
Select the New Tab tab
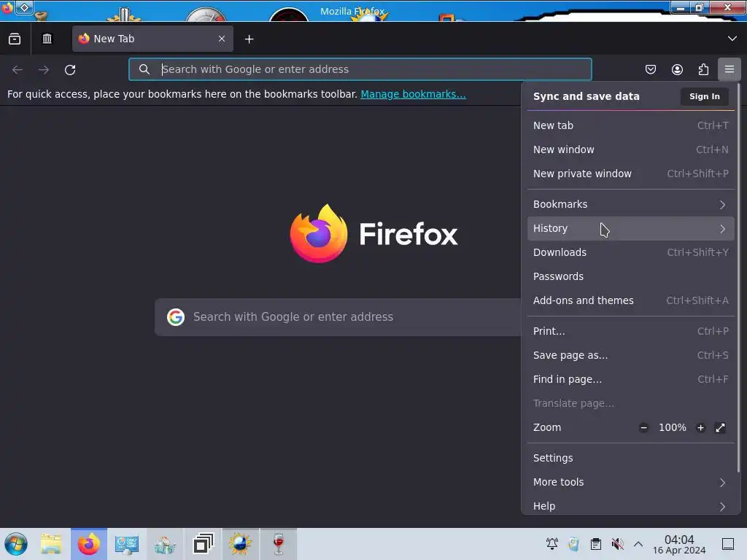coord(152,39)
